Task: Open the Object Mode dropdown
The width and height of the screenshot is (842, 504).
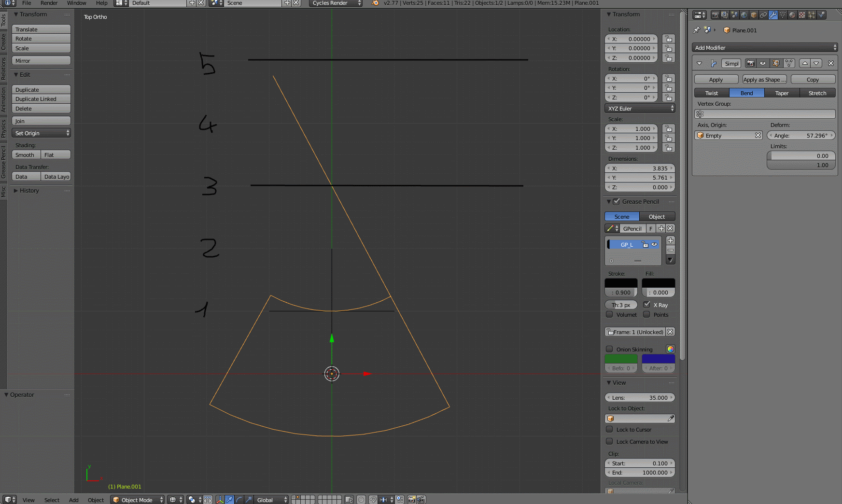Action: (137, 500)
